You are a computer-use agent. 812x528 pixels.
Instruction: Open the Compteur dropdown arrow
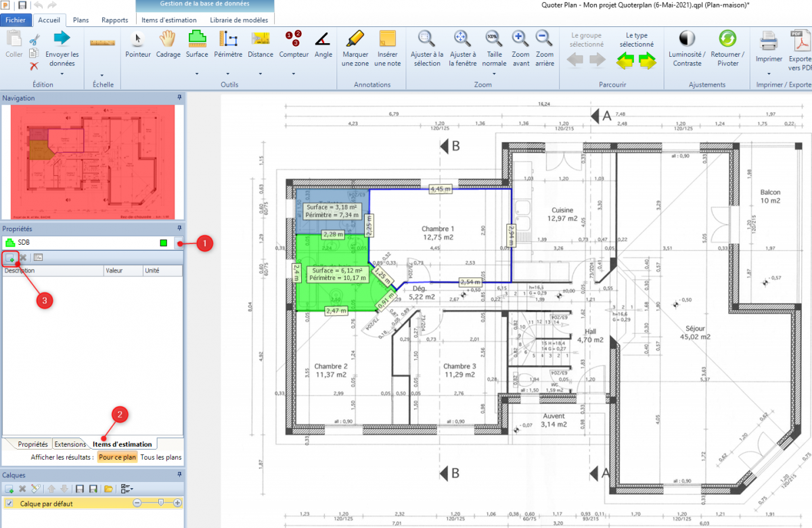click(294, 73)
